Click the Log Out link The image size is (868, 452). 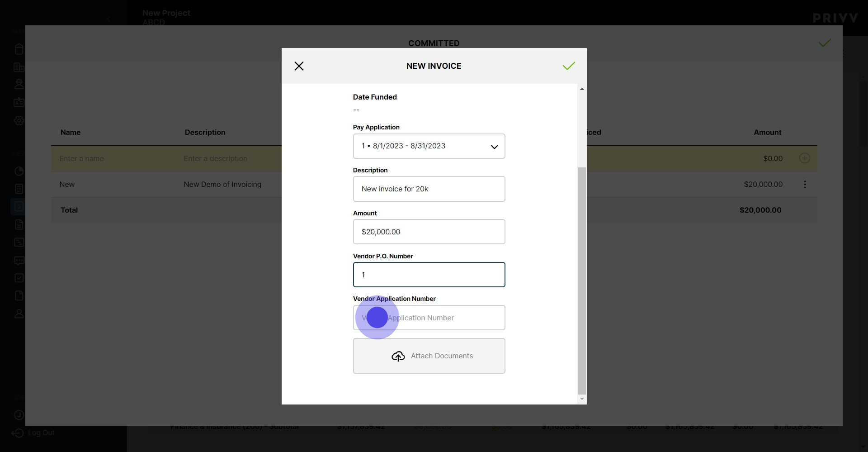pos(33,433)
